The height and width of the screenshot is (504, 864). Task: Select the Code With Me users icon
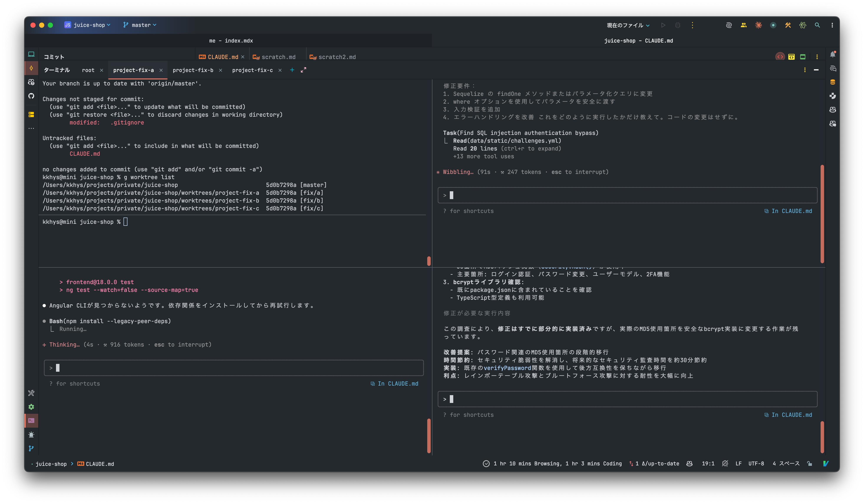pyautogui.click(x=743, y=25)
